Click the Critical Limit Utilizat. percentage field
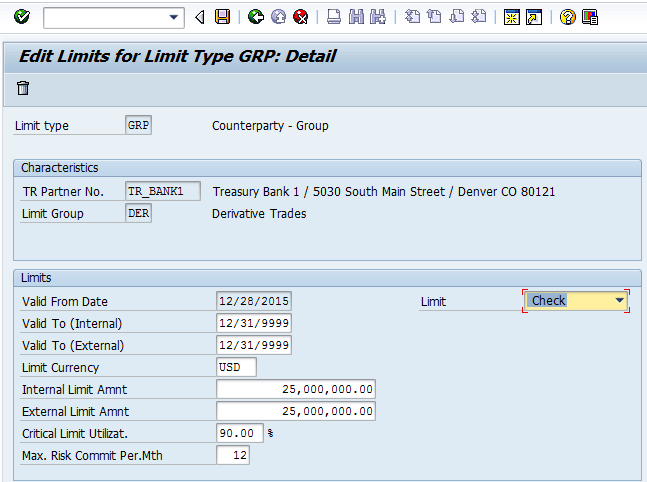Viewport: 647px width, 482px height. point(240,433)
